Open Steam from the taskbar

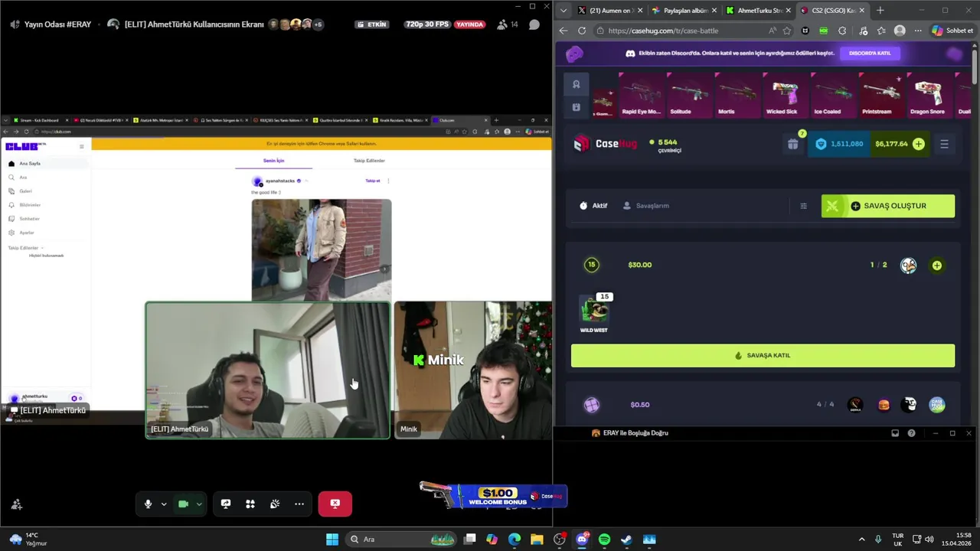626,540
